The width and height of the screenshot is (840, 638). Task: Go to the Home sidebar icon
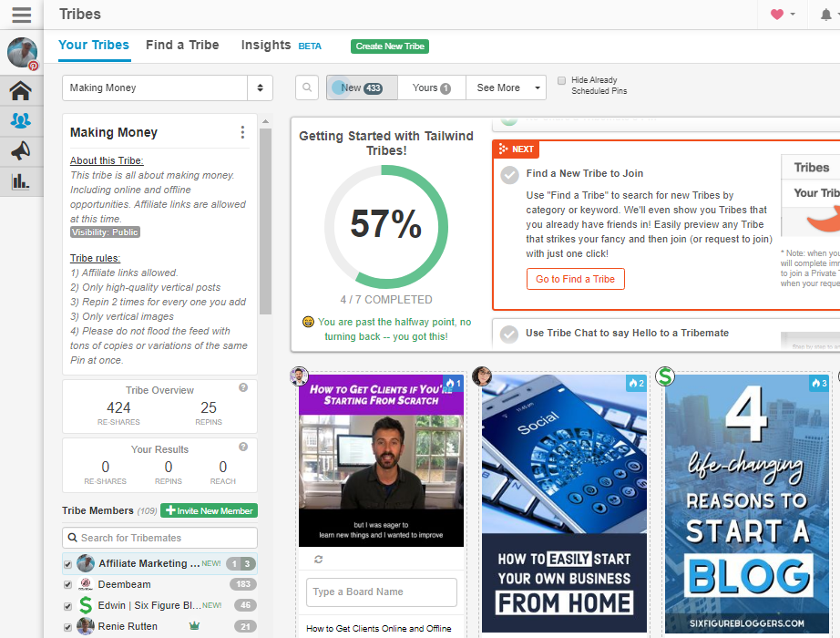point(20,90)
